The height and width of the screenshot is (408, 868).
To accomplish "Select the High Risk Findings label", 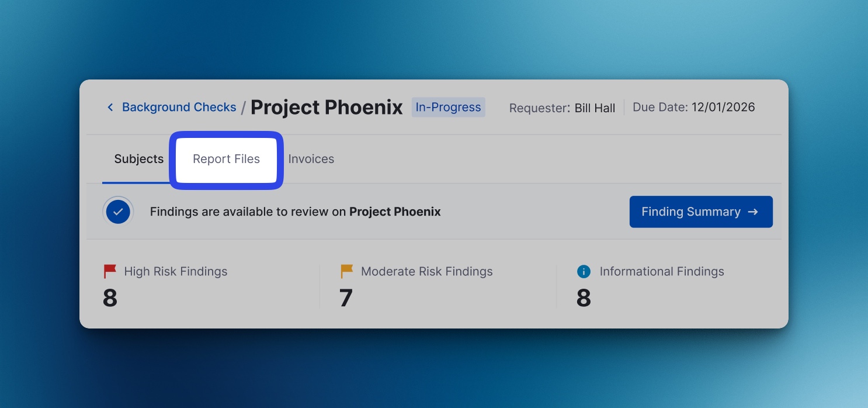I will (175, 271).
